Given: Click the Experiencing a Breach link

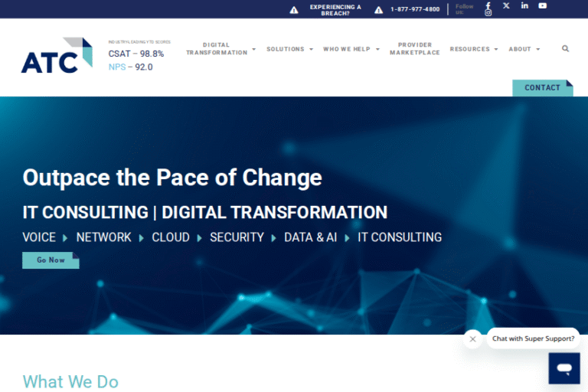Looking at the screenshot, I should point(335,9).
